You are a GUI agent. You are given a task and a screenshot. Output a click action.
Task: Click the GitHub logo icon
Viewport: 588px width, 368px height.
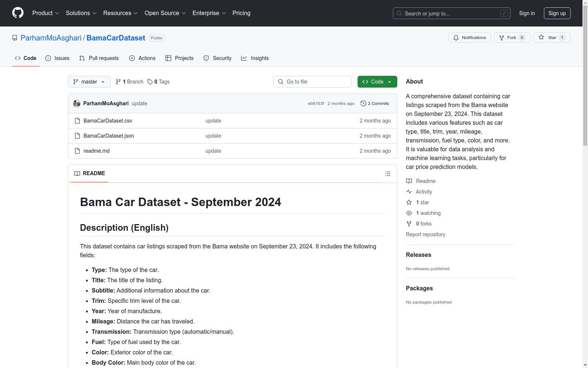18,13
